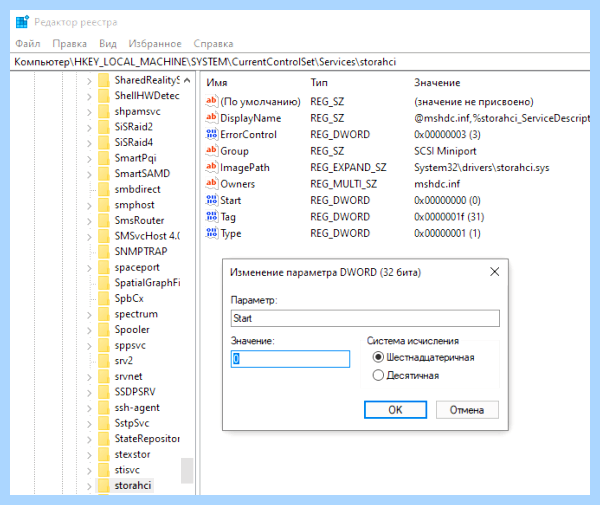
Task: Click the Тип column header
Action: (319, 82)
